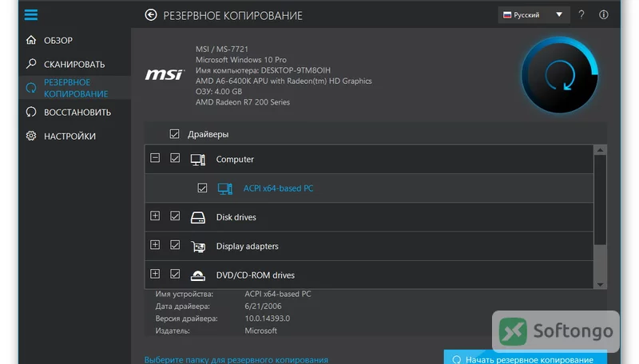Click the Russian flag icon

(x=507, y=15)
